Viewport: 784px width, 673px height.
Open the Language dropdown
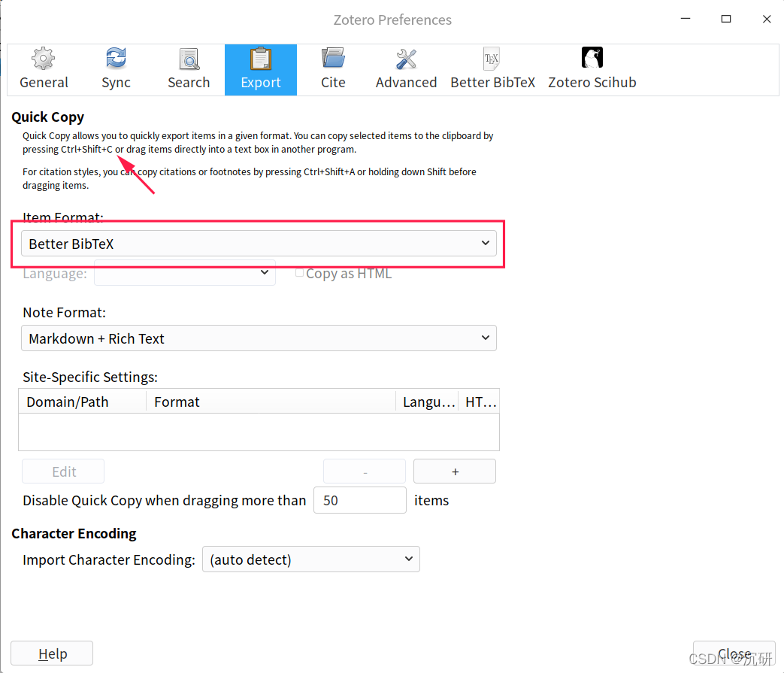(x=184, y=273)
